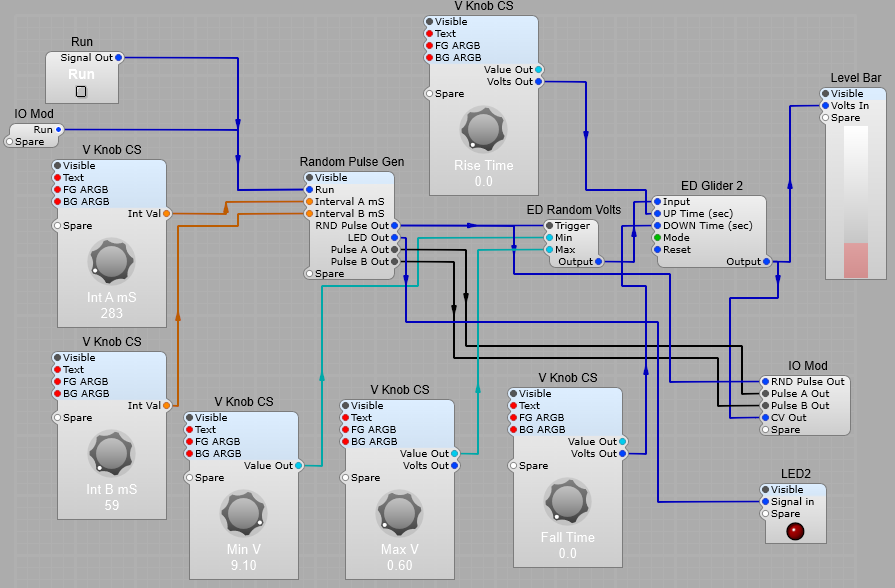Click the Volts Out port on the Rise Time module
Image resolution: width=895 pixels, height=588 pixels.
tap(538, 81)
